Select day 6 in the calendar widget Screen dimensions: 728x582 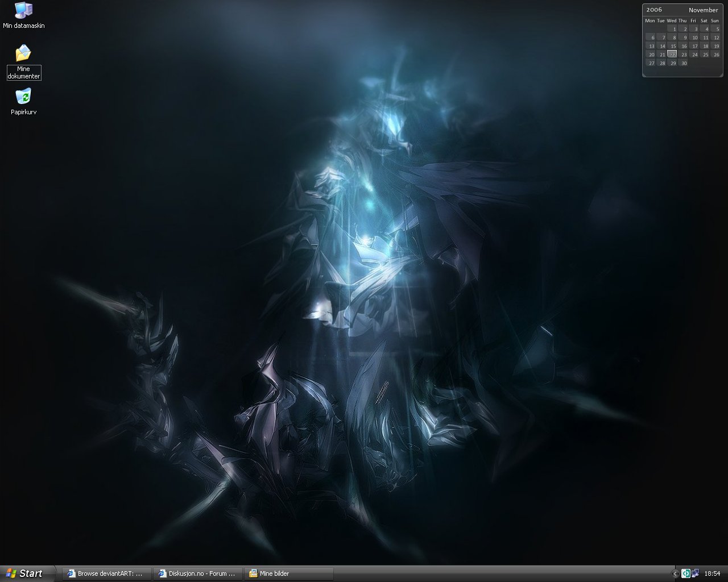(650, 38)
